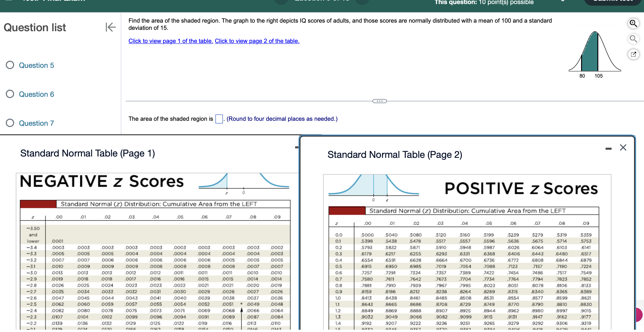Open the Question 7 link
The height and width of the screenshot is (332, 644).
pos(36,124)
